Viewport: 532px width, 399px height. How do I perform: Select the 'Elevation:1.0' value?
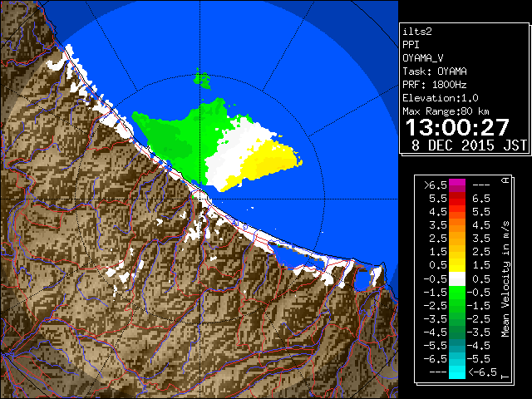441,98
